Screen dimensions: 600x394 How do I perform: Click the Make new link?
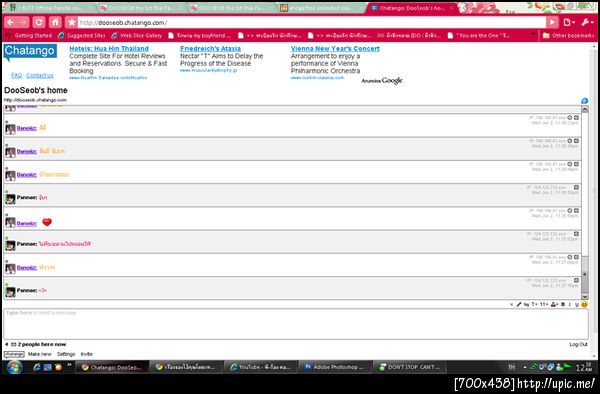39,354
